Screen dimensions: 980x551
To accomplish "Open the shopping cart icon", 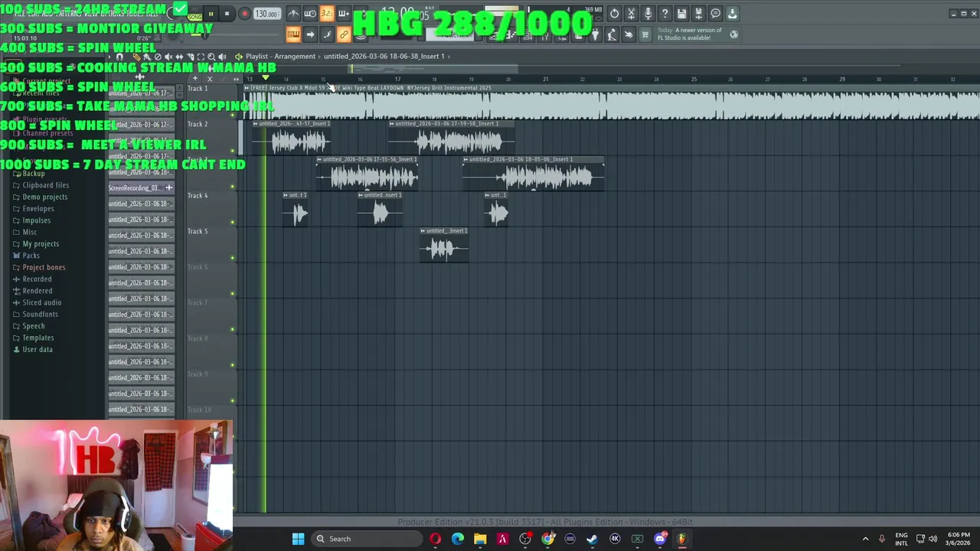I will (645, 34).
